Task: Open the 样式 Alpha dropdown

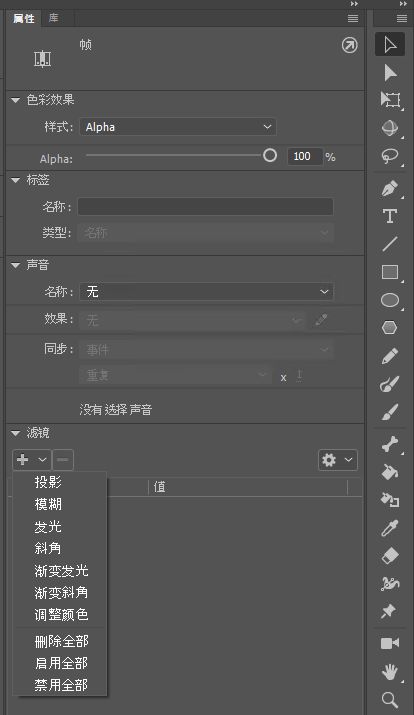Action: (x=178, y=127)
